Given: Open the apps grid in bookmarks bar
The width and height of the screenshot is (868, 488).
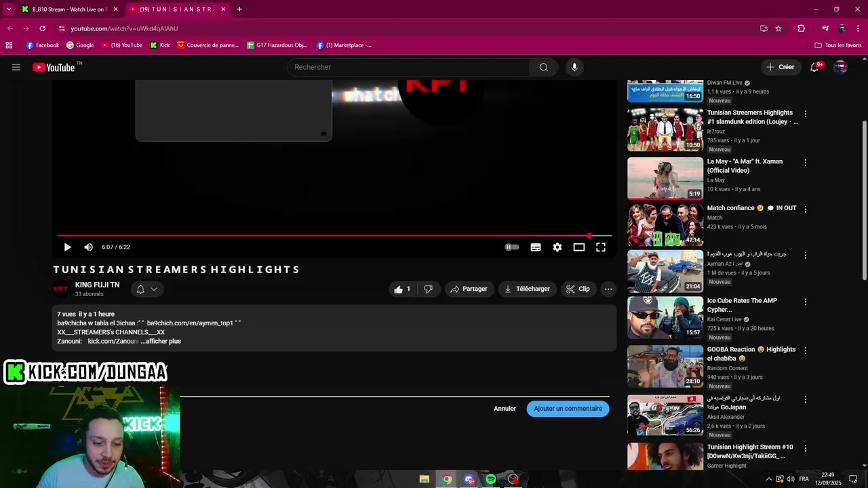Looking at the screenshot, I should [9, 45].
